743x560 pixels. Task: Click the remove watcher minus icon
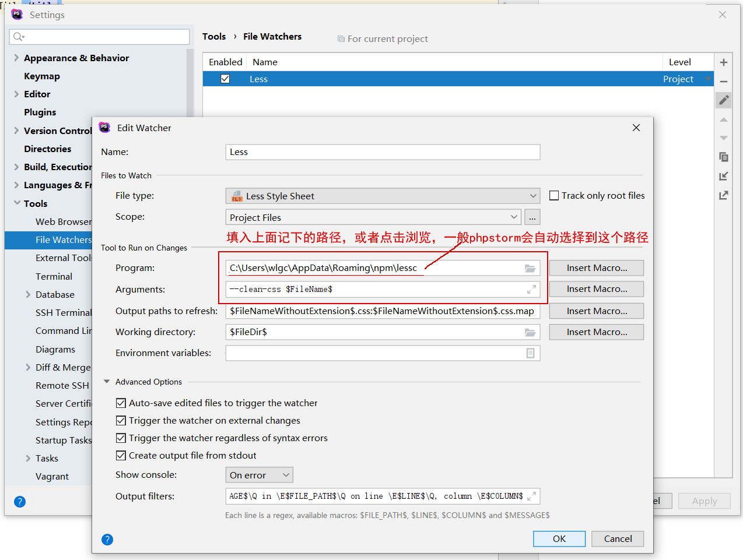click(723, 82)
